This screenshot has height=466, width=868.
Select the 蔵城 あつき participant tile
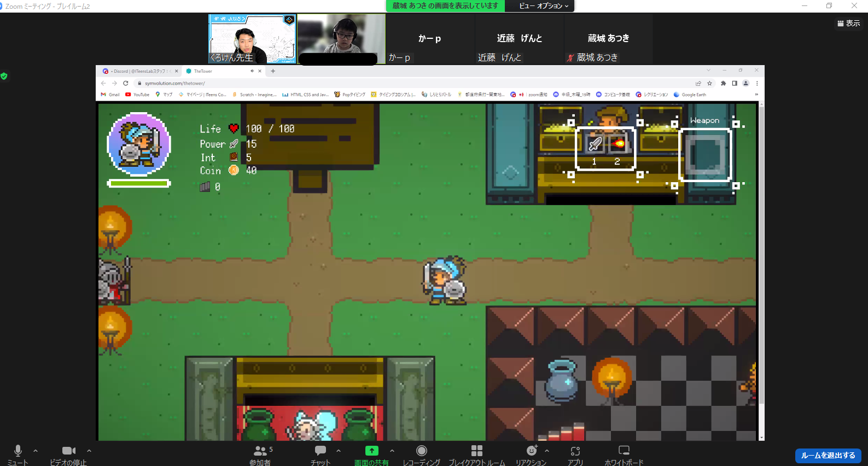609,39
